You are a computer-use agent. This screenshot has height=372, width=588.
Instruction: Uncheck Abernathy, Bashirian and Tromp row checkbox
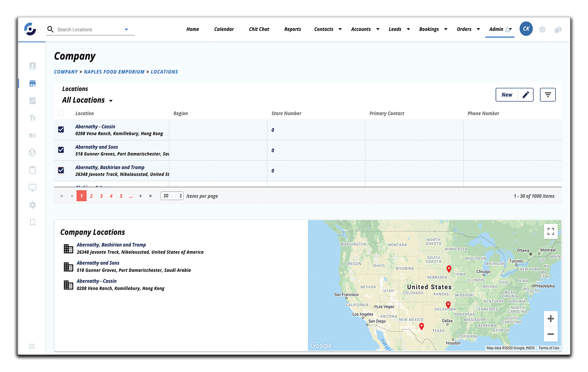pyautogui.click(x=61, y=170)
